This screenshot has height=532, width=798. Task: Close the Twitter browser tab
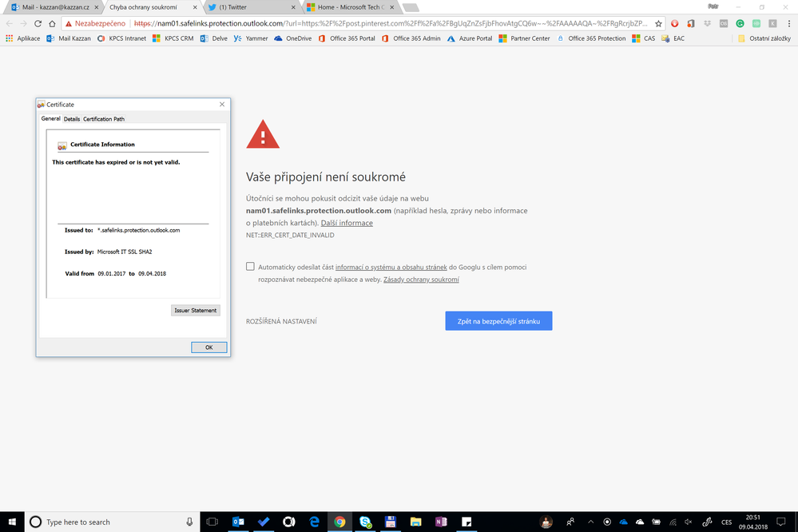pos(293,7)
